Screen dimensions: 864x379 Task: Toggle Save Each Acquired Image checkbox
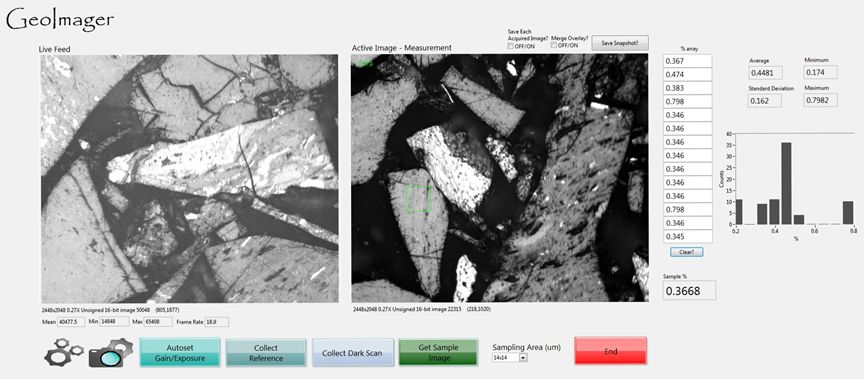511,46
